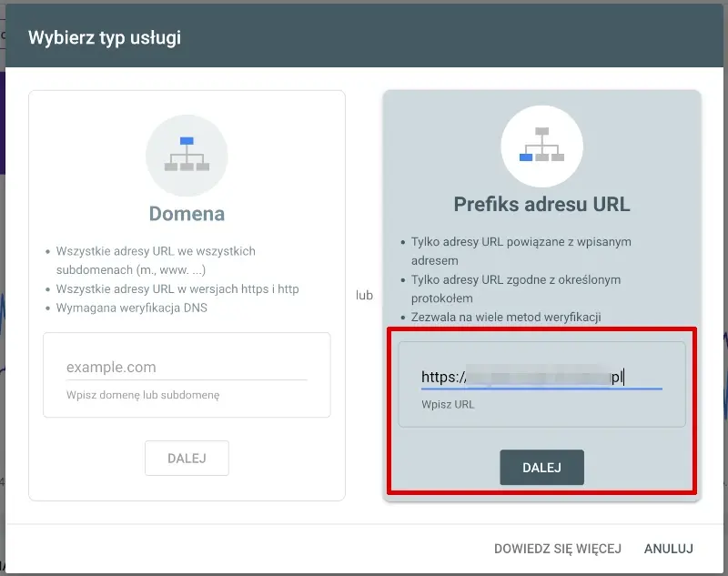Select the circular icon above Prefiks heading

coord(541,146)
